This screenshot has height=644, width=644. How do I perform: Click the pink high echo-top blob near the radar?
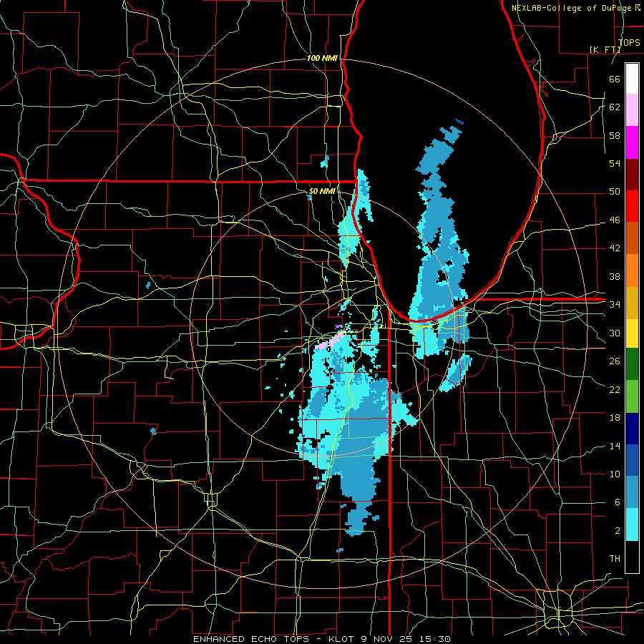pos(330,342)
